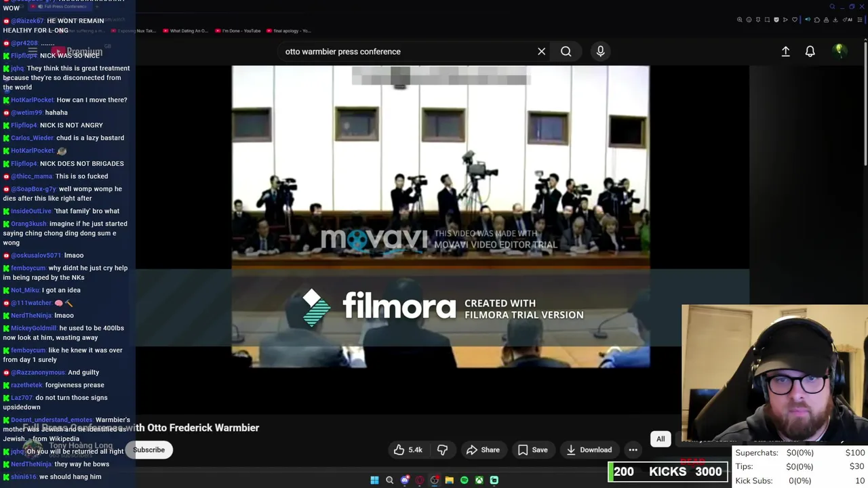
Task: Open the shield ad-blocker icon
Action: 776,20
